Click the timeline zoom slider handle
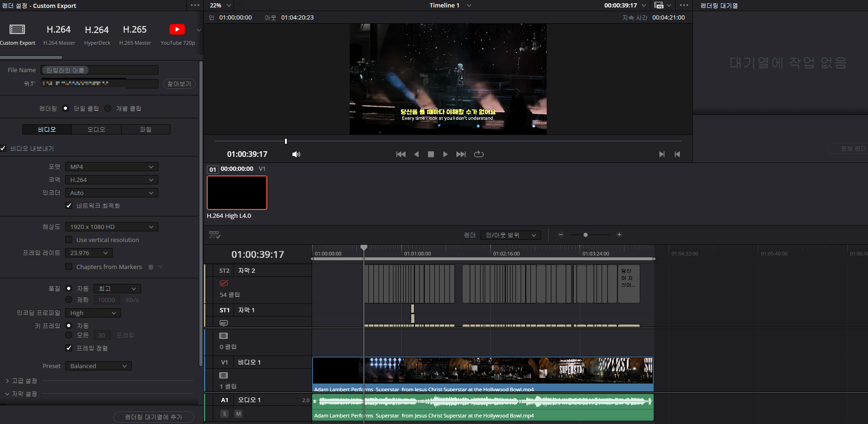The image size is (868, 424). point(585,235)
